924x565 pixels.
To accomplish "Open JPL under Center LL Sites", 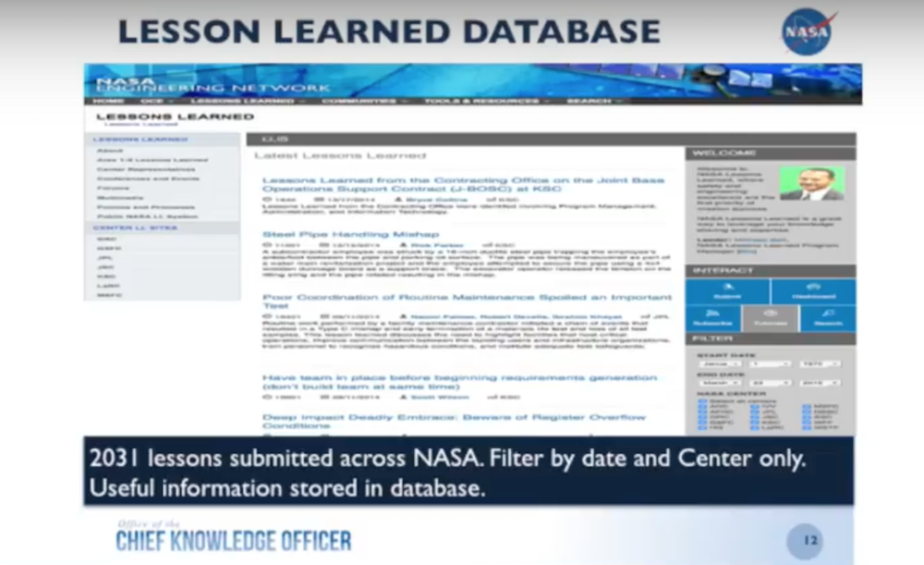I will point(105,258).
